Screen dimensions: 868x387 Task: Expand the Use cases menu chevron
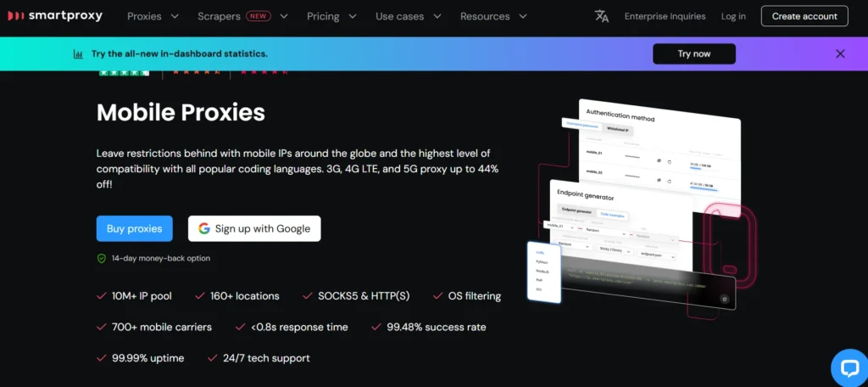(437, 17)
